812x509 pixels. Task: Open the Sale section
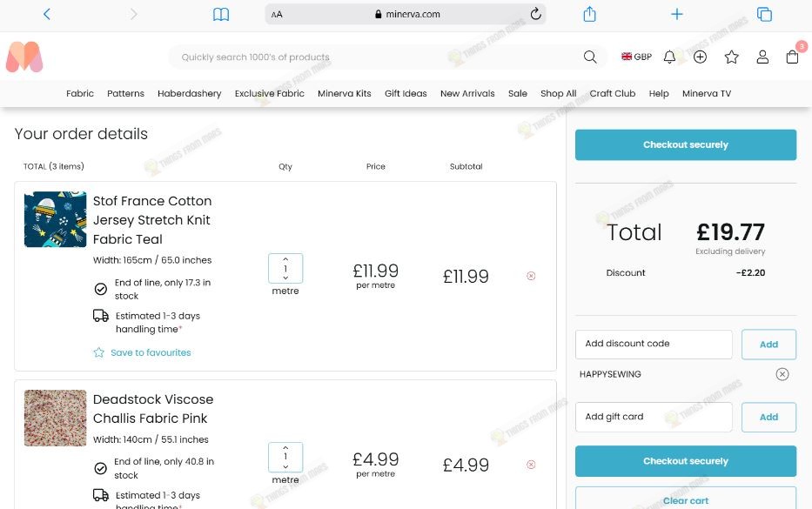517,93
